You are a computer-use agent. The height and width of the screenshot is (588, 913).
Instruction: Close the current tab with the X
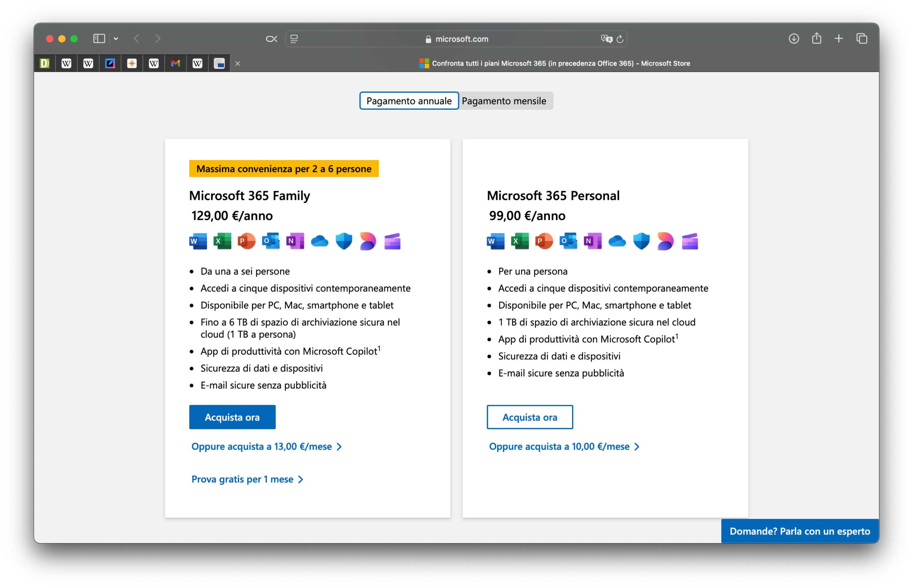point(238,63)
